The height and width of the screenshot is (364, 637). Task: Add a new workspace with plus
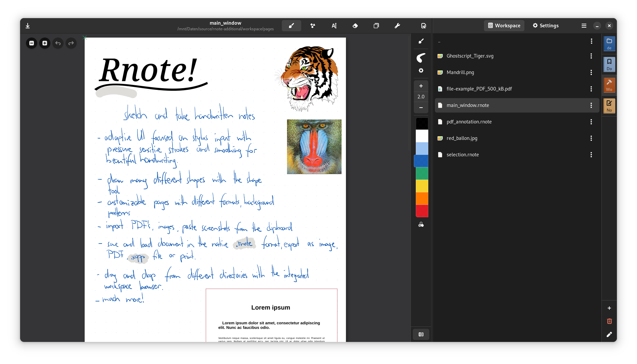pos(609,308)
